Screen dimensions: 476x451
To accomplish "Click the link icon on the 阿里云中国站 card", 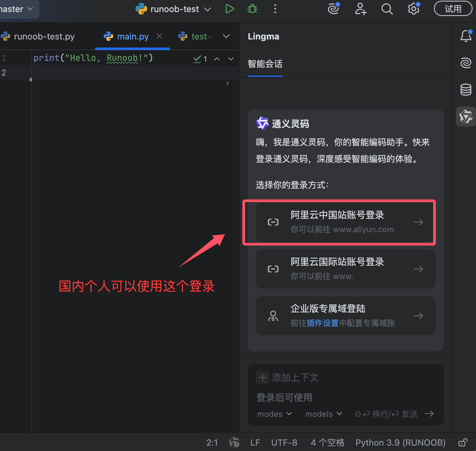I will point(273,222).
